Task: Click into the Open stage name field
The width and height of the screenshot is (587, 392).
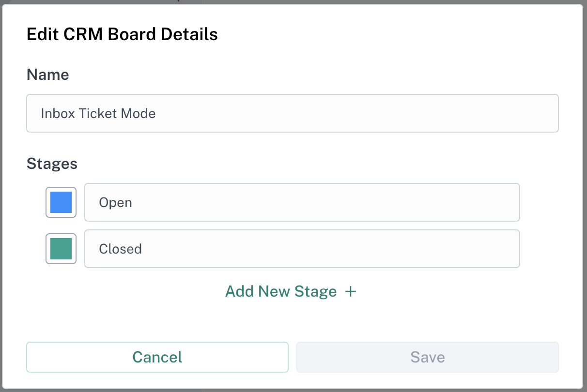Action: click(302, 202)
